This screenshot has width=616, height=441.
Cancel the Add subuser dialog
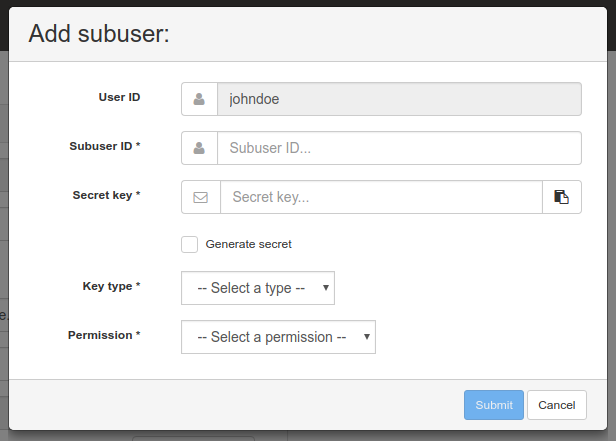[556, 405]
